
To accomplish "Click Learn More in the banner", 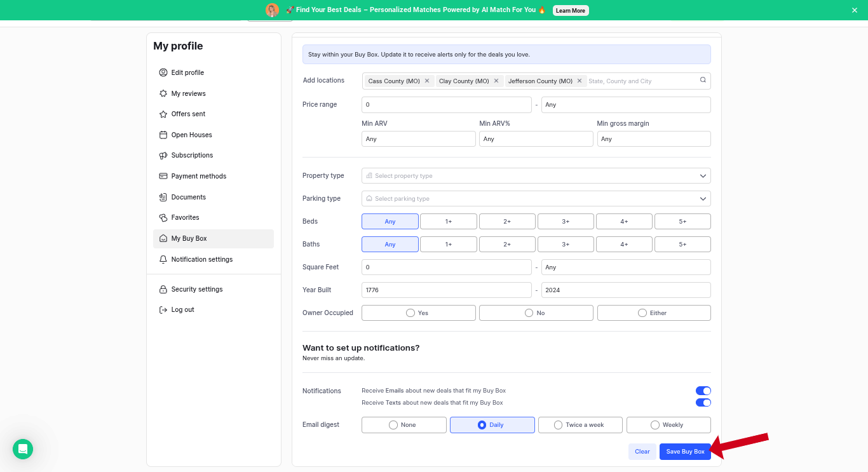I will (571, 10).
